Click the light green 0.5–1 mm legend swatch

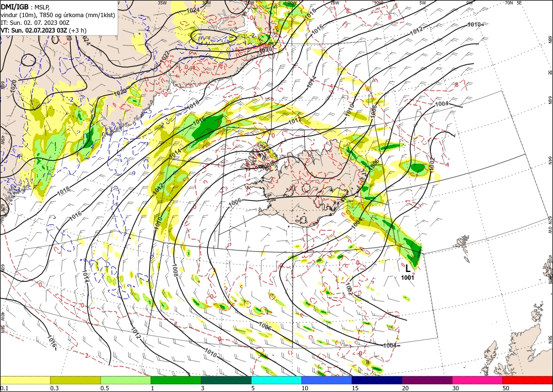(x=126, y=380)
